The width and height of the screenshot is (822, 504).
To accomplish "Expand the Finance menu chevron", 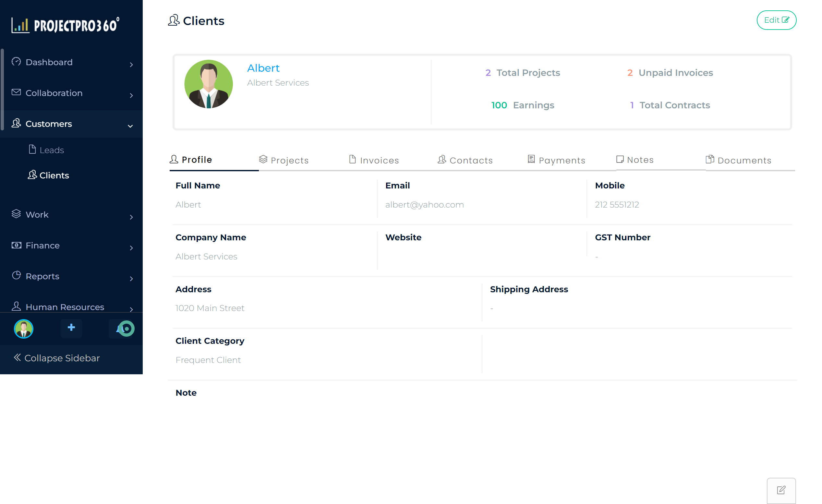I will pos(131,248).
